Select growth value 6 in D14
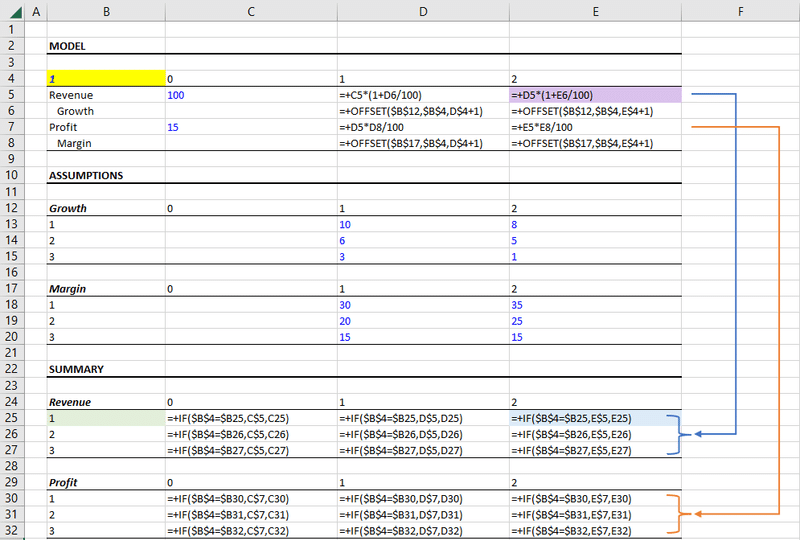This screenshot has height=540, width=800. [x=342, y=240]
